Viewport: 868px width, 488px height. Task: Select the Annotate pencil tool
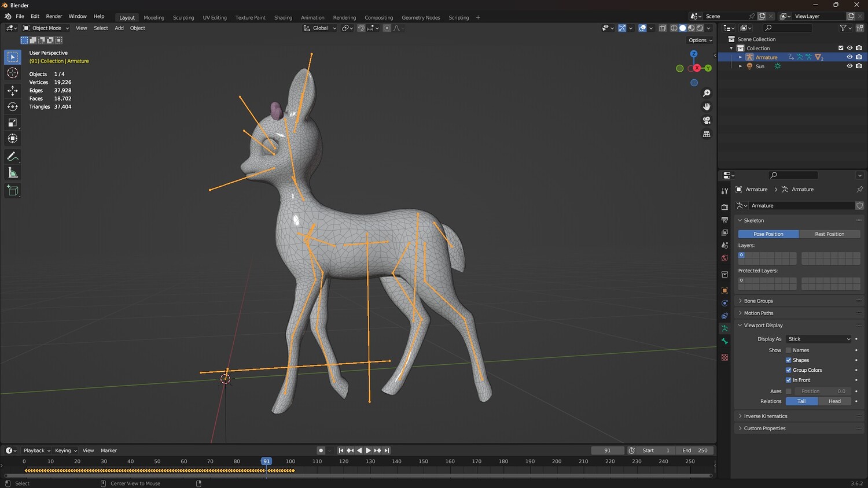[13, 157]
